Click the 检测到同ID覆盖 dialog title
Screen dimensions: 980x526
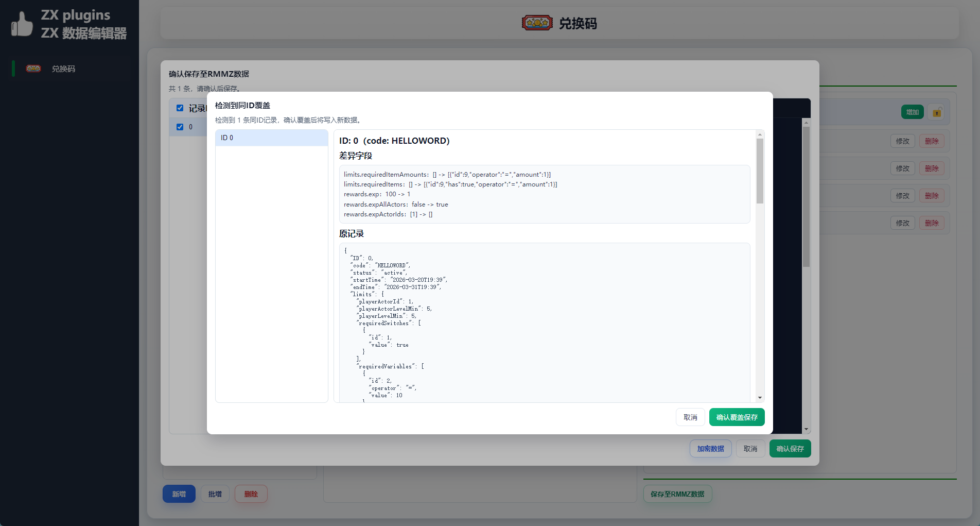point(242,106)
